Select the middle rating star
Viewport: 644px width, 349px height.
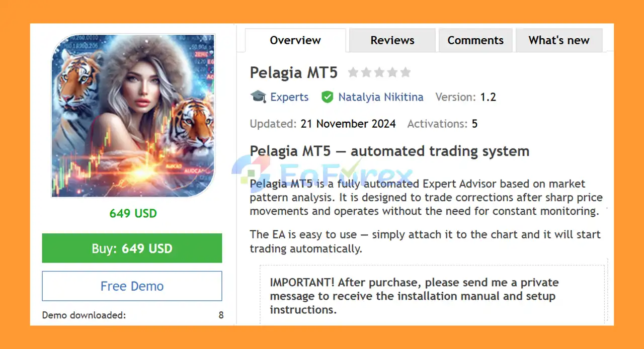tap(379, 72)
